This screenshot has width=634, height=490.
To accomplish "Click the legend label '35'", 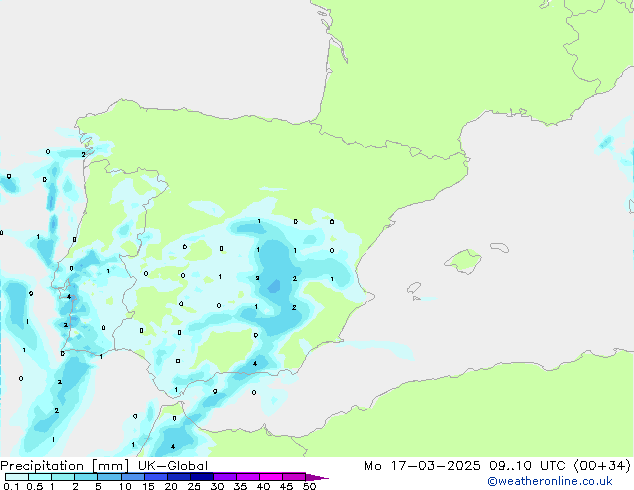I will tap(240, 486).
